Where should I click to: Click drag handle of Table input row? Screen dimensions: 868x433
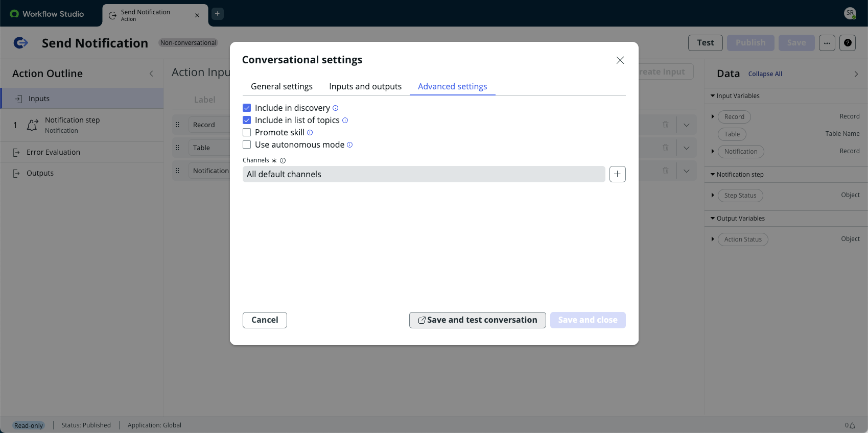click(177, 148)
